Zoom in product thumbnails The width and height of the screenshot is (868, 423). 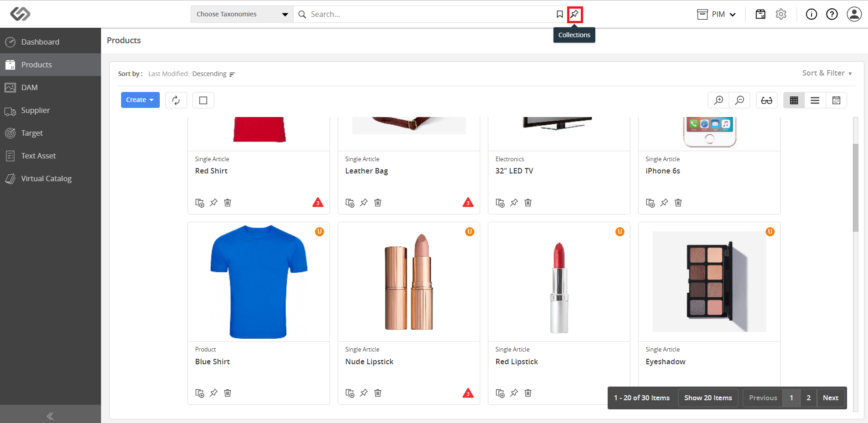(x=719, y=100)
